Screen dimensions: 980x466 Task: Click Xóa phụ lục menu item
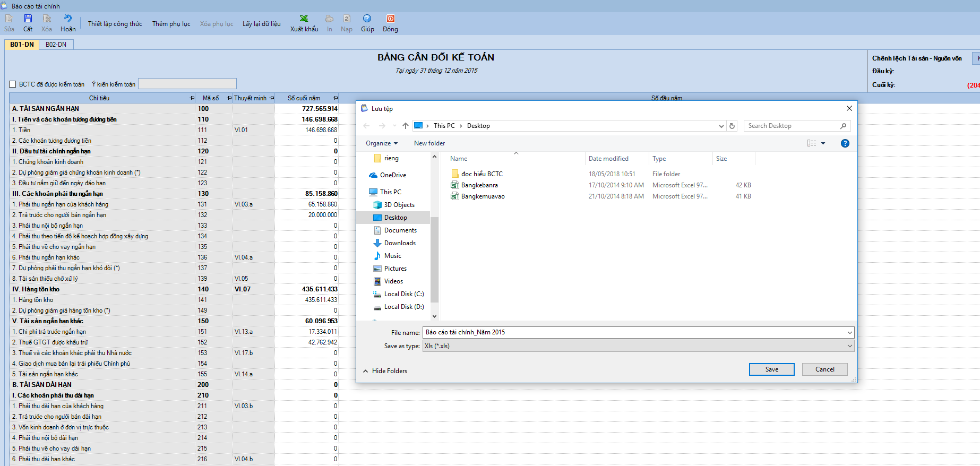coord(217,24)
